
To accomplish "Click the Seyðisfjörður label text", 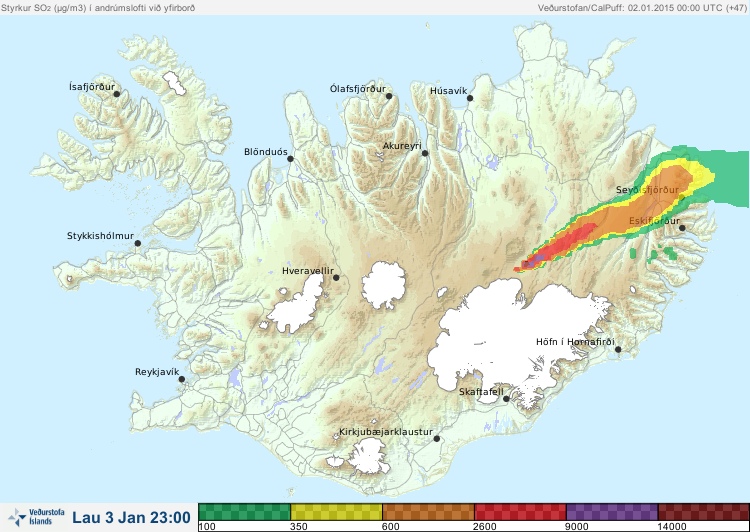I will coord(647,190).
